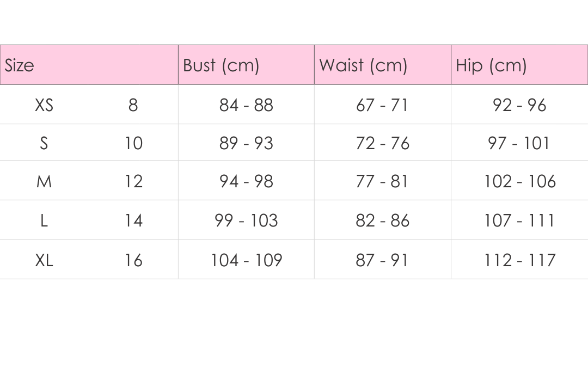This screenshot has width=588, height=392.
Task: Click the Bust (cm) column header
Action: pyautogui.click(x=221, y=65)
